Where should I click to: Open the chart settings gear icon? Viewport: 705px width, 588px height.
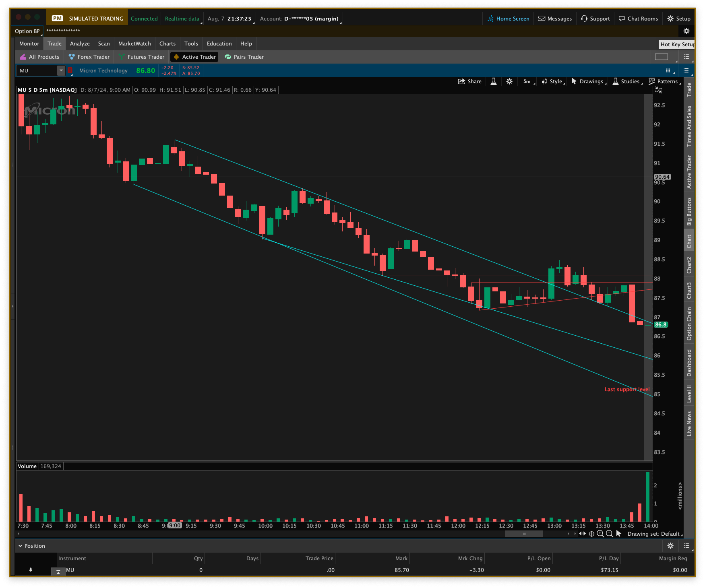point(509,81)
